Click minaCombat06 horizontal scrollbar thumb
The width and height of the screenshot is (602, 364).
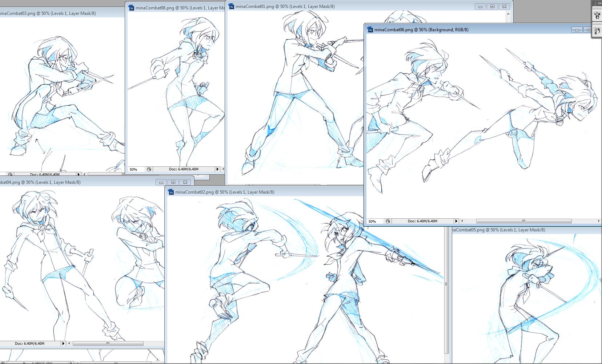click(523, 221)
